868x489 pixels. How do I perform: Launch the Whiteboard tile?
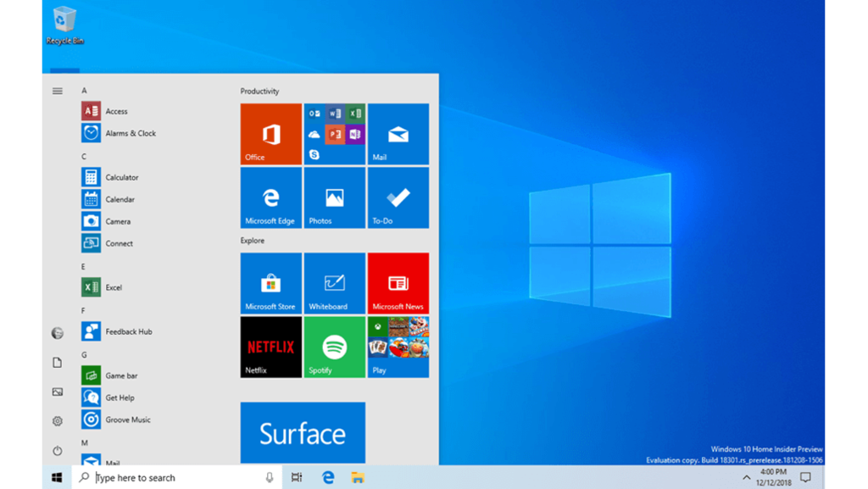point(334,283)
